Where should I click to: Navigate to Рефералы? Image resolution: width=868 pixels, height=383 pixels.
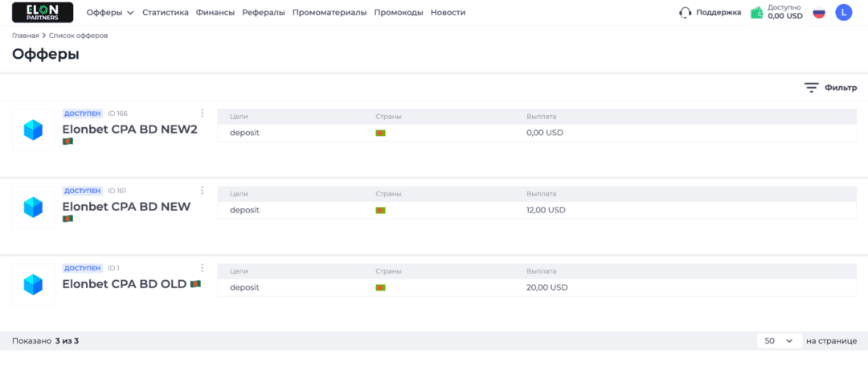point(264,12)
